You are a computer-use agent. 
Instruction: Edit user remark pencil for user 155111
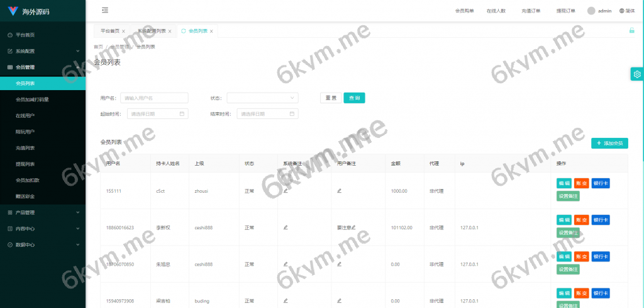click(x=339, y=191)
